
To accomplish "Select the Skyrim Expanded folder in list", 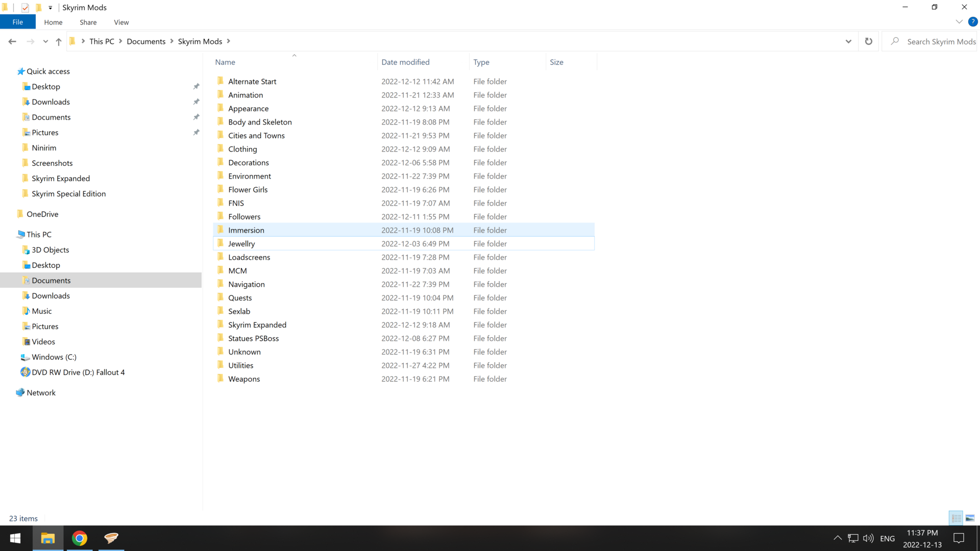I will [x=404, y=325].
